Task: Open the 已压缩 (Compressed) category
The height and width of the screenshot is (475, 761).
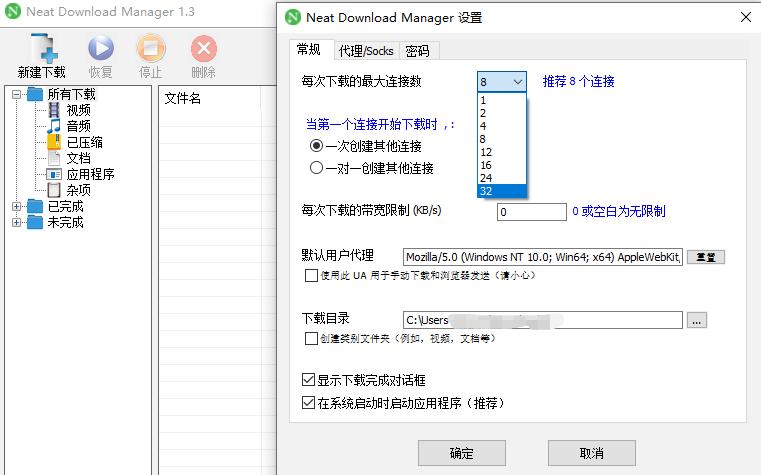Action: click(x=84, y=142)
